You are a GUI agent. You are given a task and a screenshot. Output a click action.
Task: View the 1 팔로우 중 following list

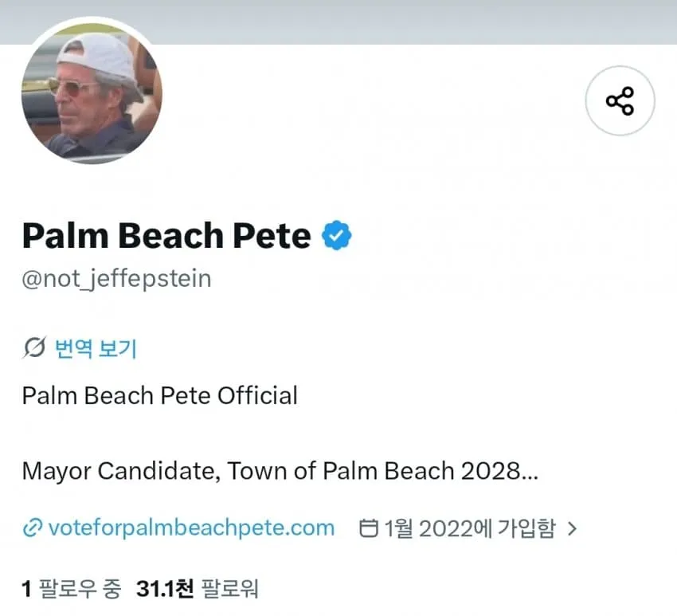pyautogui.click(x=72, y=589)
